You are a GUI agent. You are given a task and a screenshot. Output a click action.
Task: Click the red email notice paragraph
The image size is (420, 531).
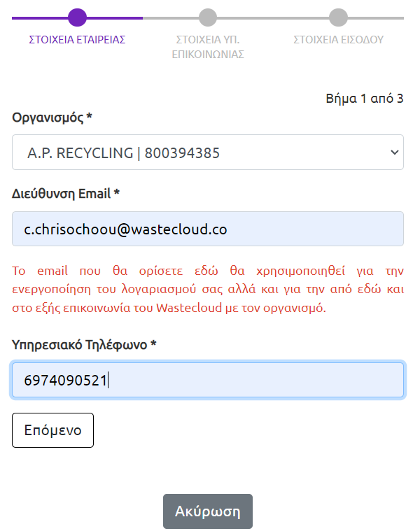[208, 289]
